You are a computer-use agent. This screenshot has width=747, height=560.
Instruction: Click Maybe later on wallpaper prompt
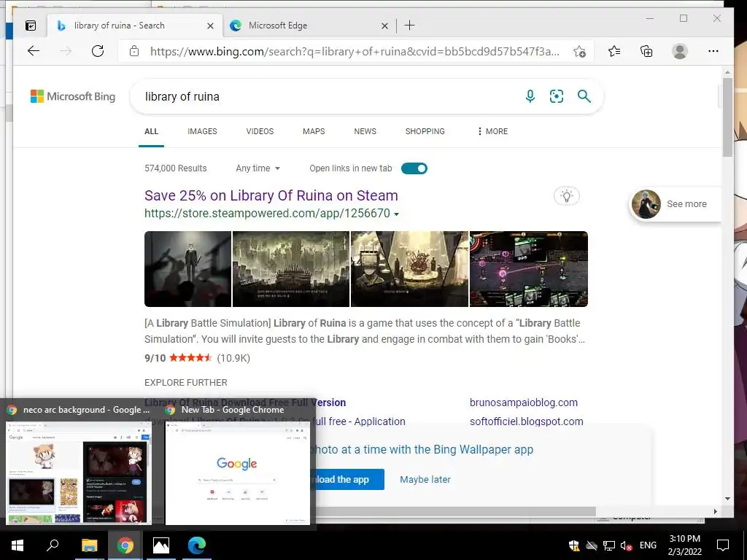[x=425, y=480]
